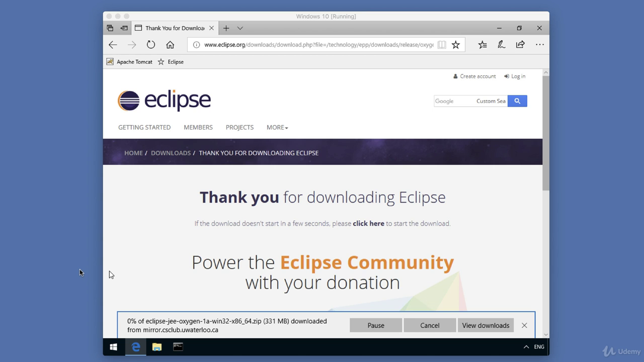Add page to favorites with star icon

[456, 45]
